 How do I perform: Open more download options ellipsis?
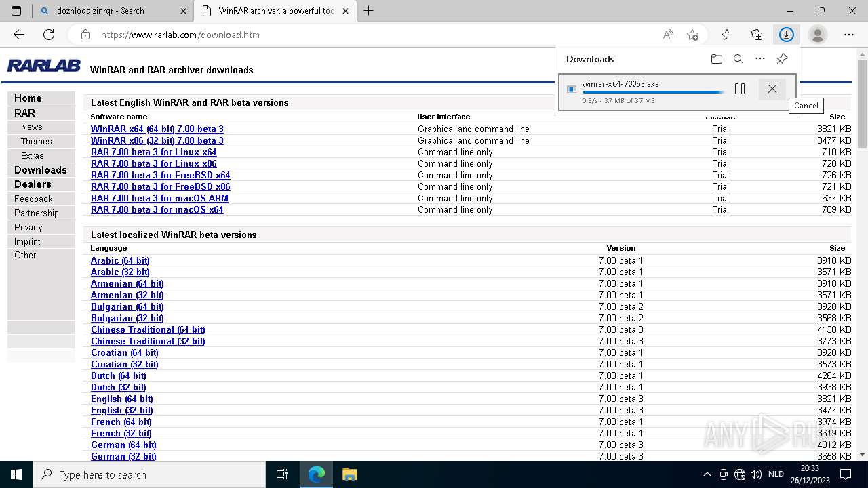[x=760, y=59]
